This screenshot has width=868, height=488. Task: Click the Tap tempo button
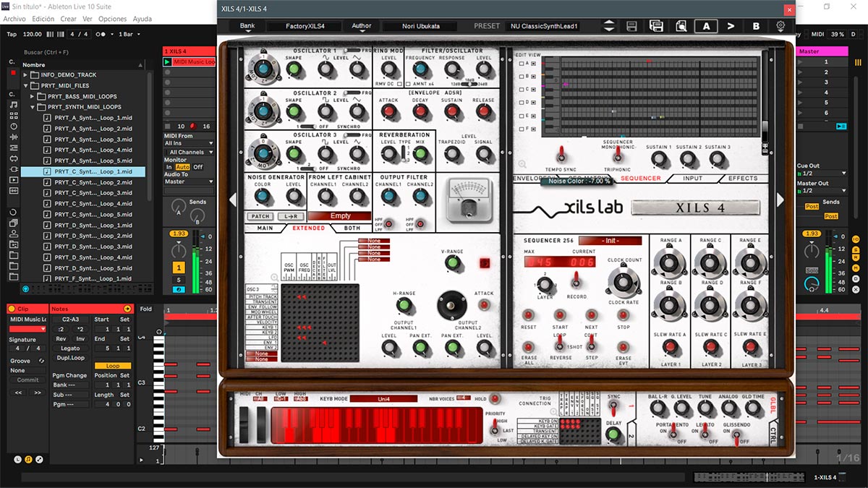12,34
